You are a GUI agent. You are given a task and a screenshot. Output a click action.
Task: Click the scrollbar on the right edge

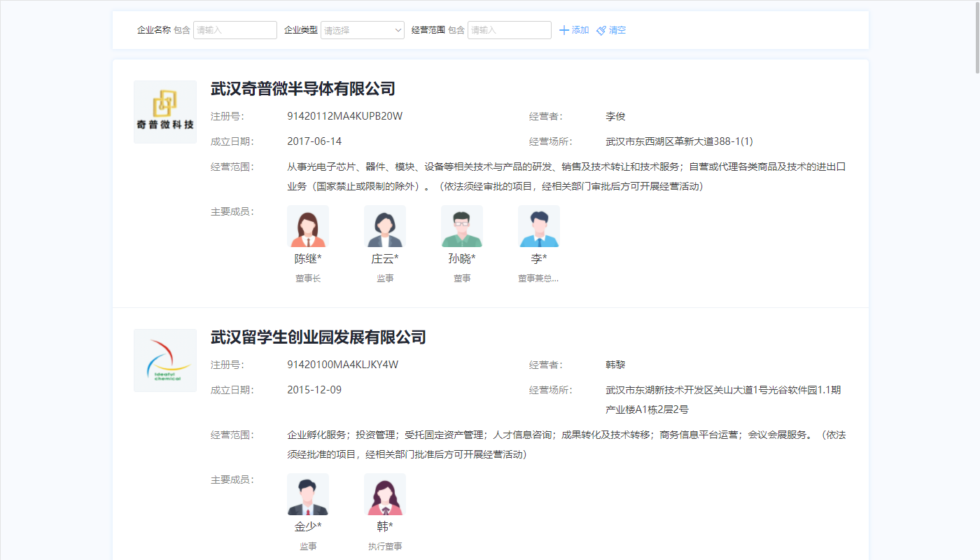(976, 35)
